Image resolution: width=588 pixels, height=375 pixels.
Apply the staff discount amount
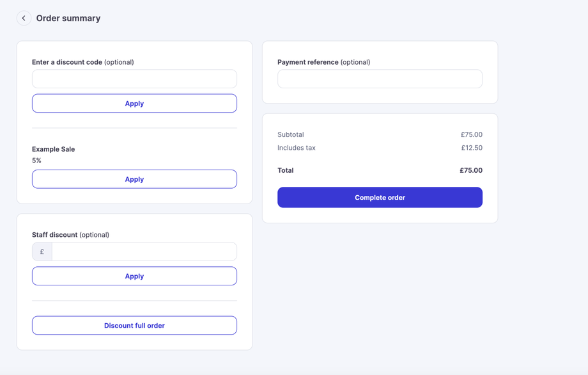[x=134, y=276]
